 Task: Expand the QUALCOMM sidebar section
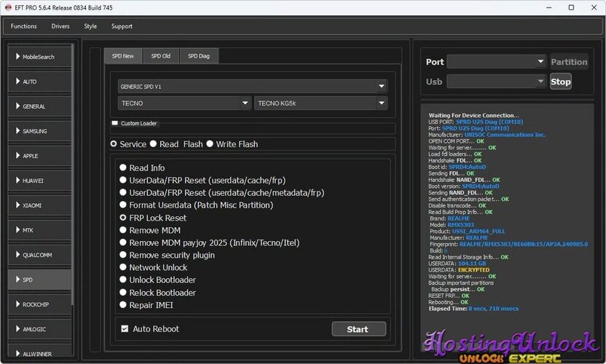point(39,255)
